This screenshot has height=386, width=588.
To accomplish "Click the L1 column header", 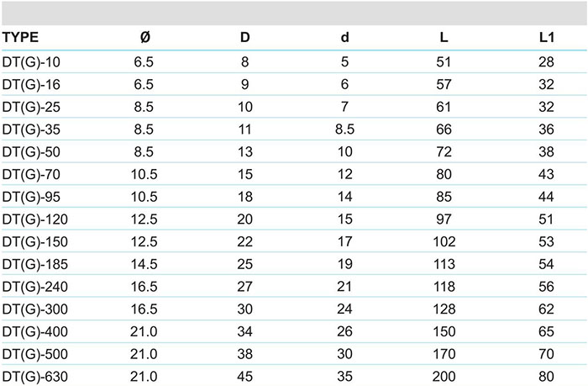I will tap(546, 37).
